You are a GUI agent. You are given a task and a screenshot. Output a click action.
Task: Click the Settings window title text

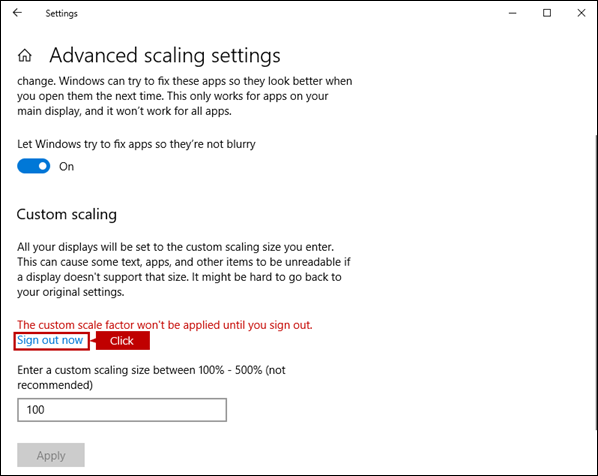pyautogui.click(x=61, y=13)
